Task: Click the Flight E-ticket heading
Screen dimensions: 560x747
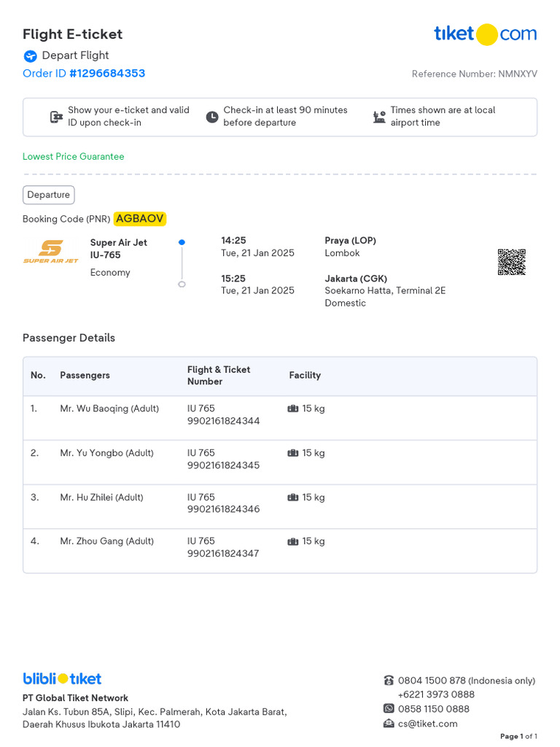Action: click(x=72, y=34)
